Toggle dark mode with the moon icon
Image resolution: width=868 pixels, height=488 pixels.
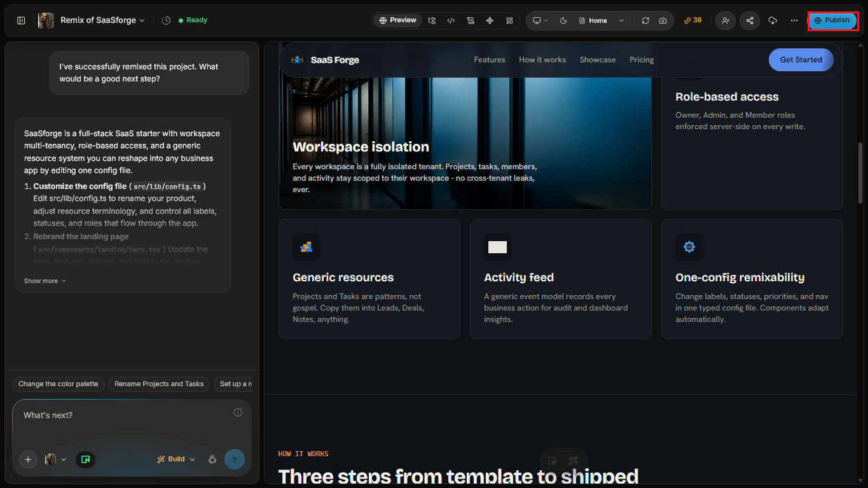tap(563, 20)
